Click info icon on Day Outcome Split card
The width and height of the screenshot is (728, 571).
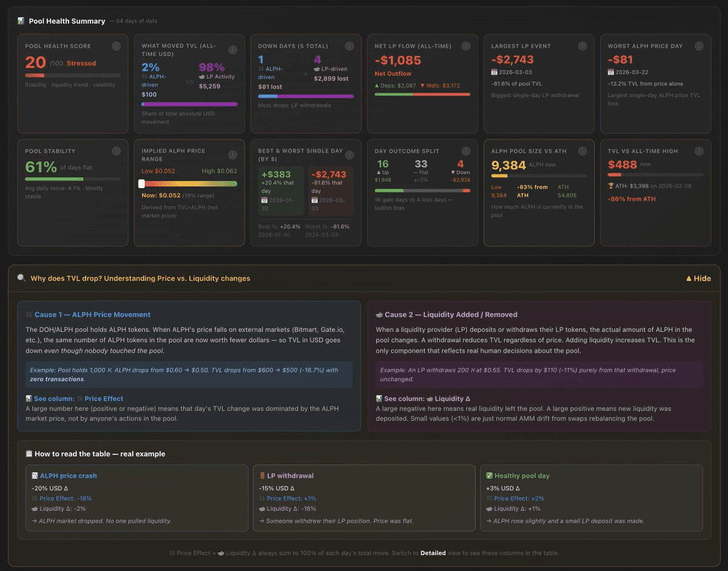click(465, 151)
